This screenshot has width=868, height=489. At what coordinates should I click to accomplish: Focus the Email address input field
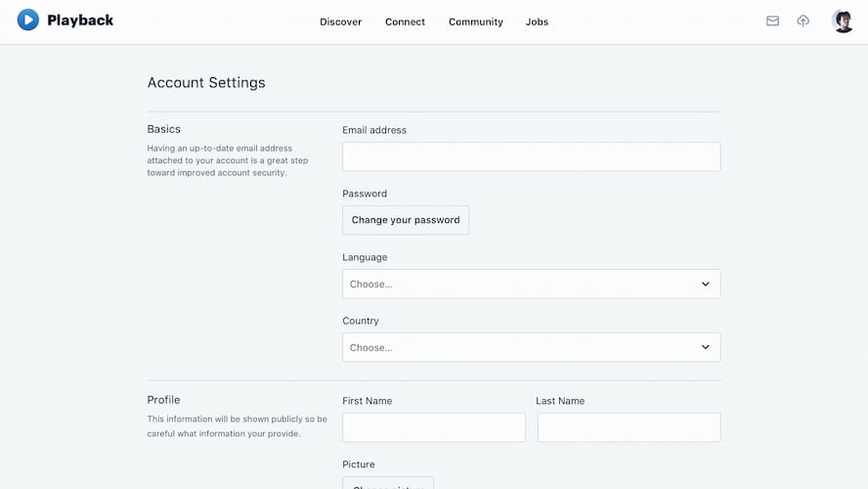(x=531, y=156)
